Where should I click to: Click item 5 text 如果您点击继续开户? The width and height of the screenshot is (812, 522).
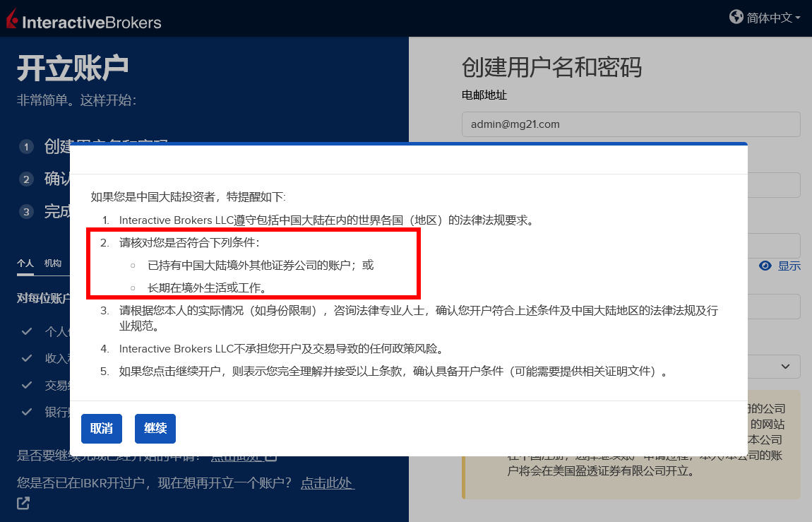tap(394, 372)
